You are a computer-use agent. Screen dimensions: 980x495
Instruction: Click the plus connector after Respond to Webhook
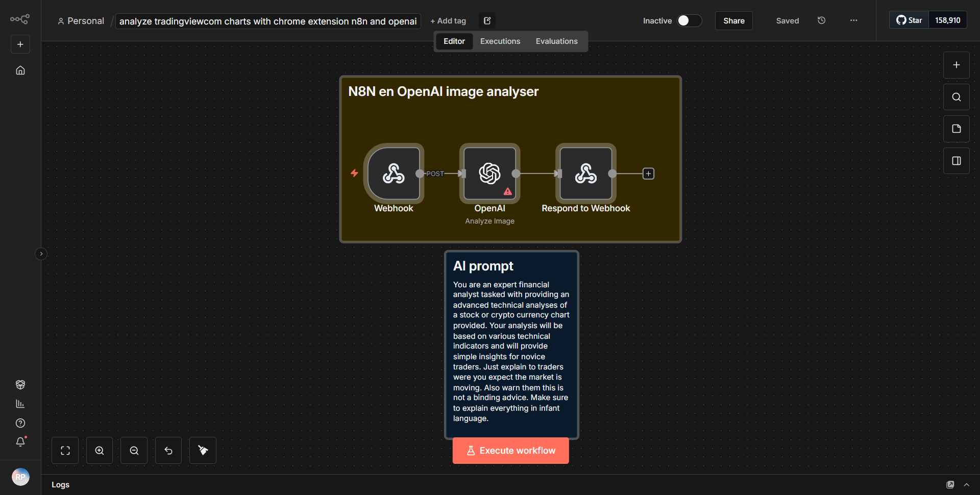coord(648,174)
